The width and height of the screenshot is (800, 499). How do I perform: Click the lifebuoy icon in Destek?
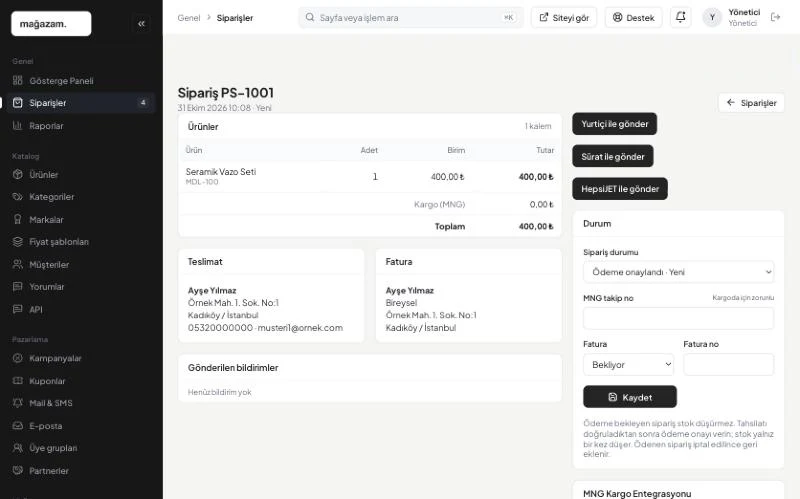point(617,17)
